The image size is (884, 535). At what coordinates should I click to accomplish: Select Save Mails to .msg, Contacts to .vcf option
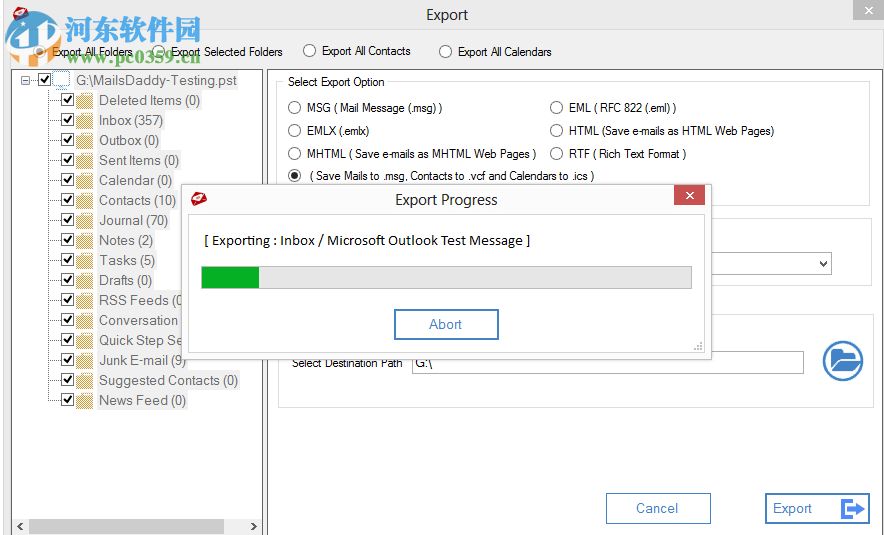[294, 176]
